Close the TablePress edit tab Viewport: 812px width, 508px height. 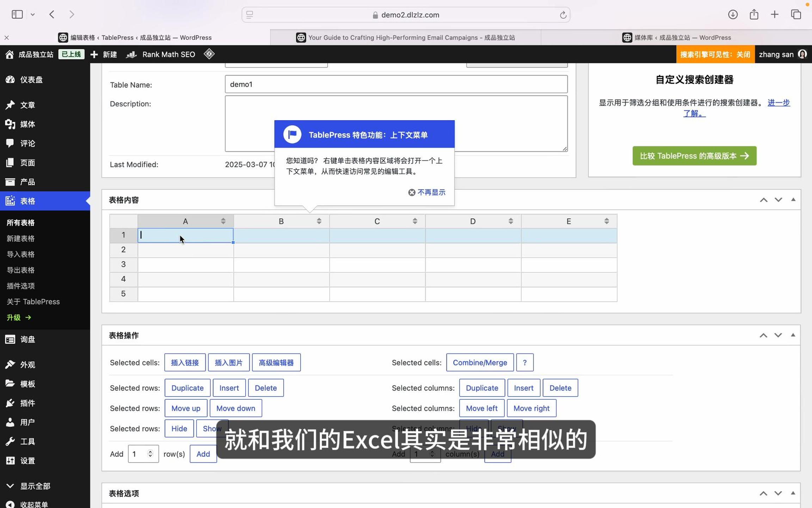(x=7, y=37)
